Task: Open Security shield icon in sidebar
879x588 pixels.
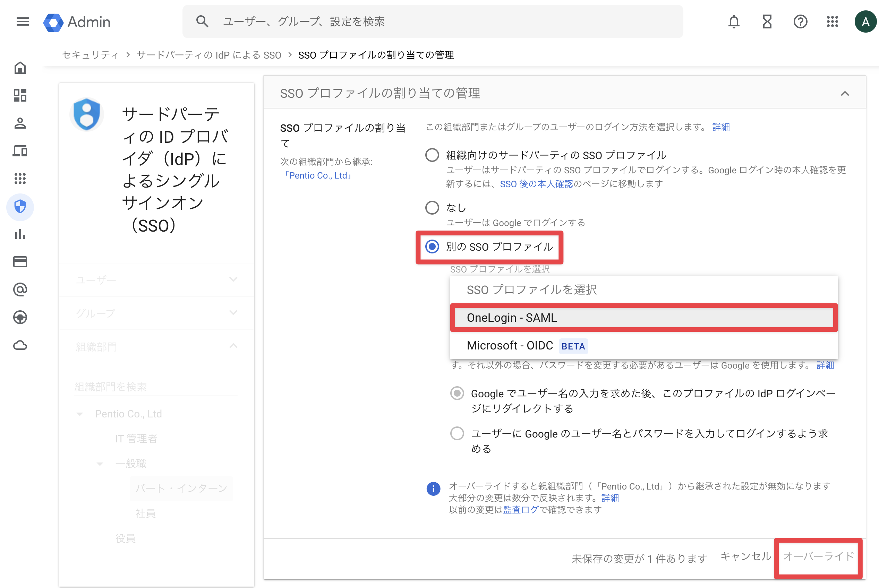Action: pyautogui.click(x=20, y=207)
